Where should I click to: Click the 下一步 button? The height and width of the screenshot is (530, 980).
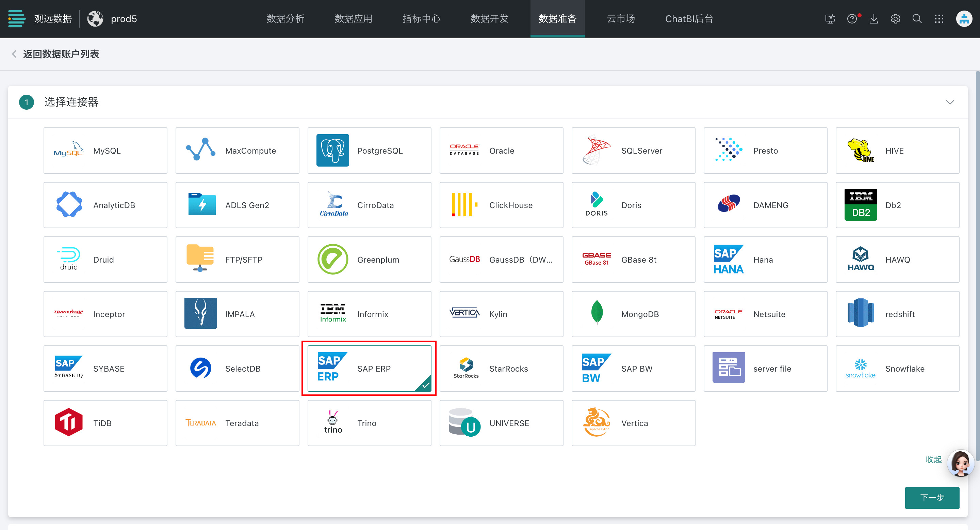932,497
